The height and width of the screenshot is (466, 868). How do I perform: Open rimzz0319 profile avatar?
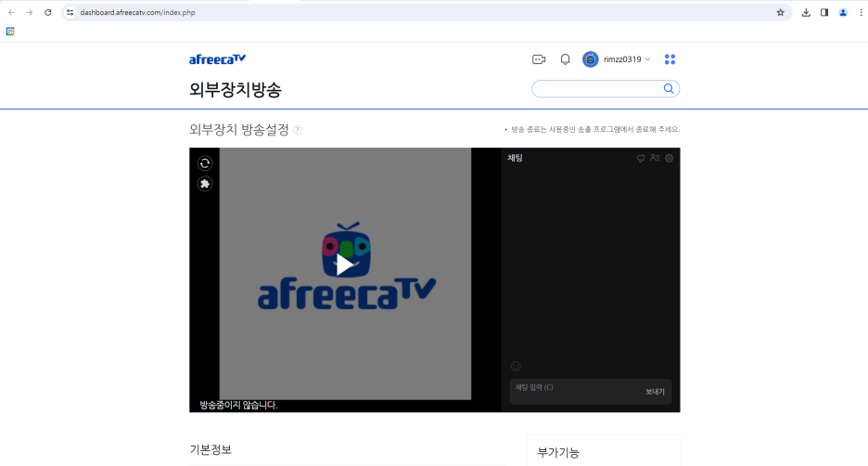(591, 59)
